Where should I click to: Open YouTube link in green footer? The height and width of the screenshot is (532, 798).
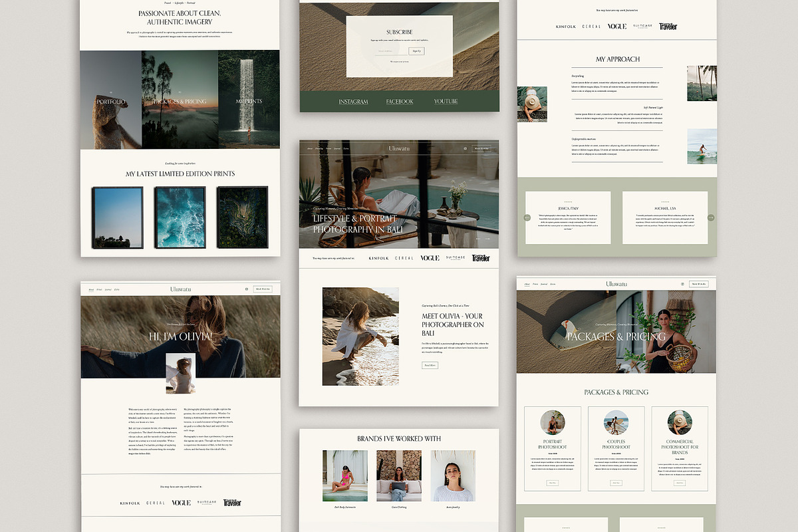(x=446, y=102)
